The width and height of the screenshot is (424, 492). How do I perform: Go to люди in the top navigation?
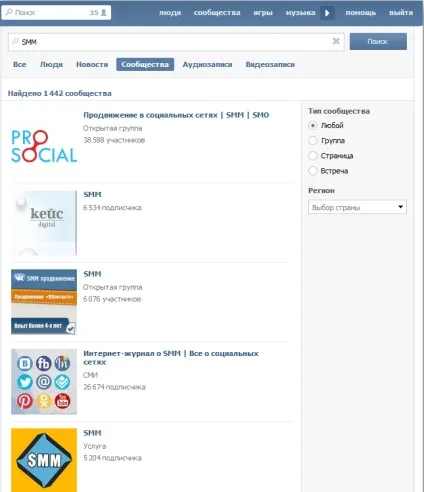[170, 13]
